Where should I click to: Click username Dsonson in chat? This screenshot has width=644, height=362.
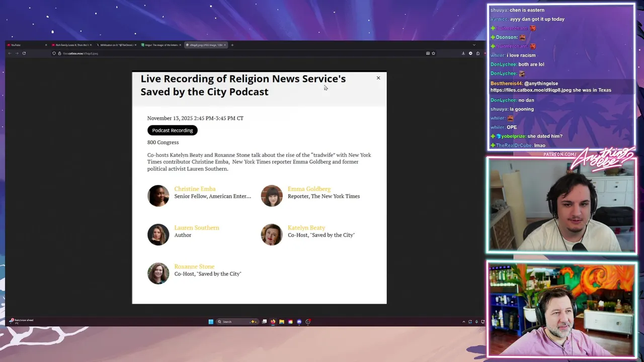[506, 37]
